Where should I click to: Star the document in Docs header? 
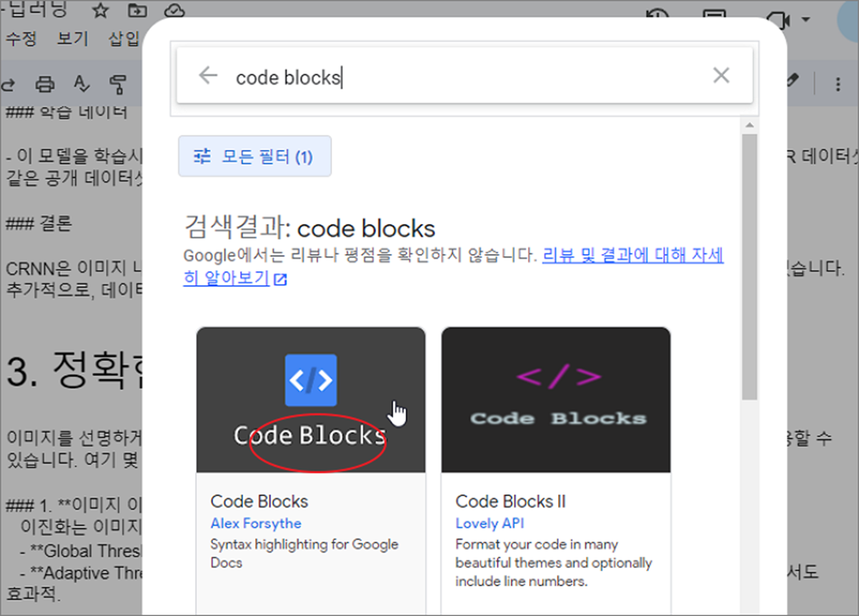click(x=100, y=10)
